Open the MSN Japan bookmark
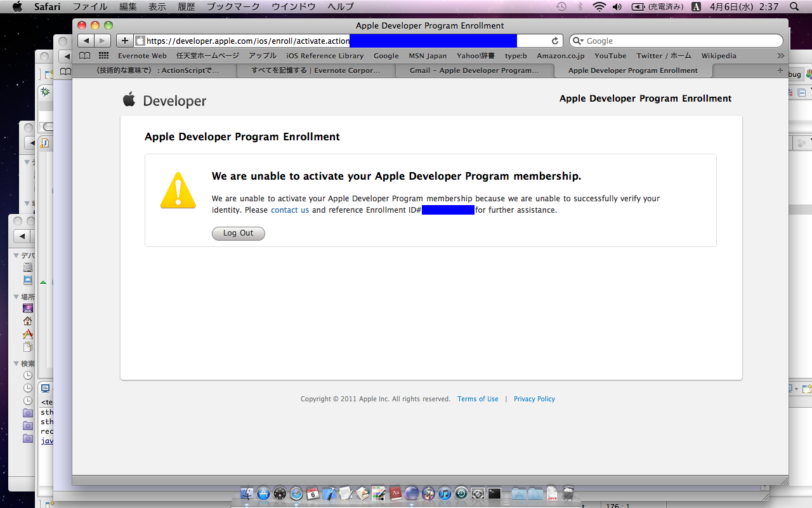The height and width of the screenshot is (508, 812). pyautogui.click(x=428, y=56)
